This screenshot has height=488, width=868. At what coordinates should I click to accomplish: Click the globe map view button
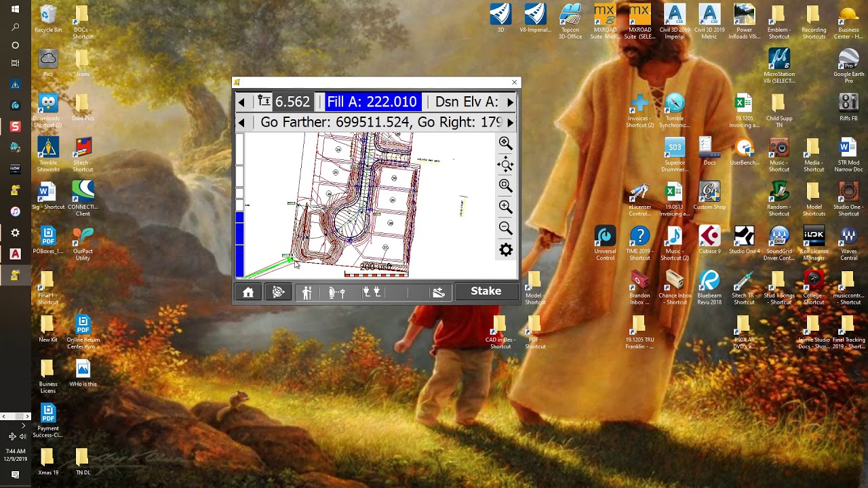click(278, 292)
